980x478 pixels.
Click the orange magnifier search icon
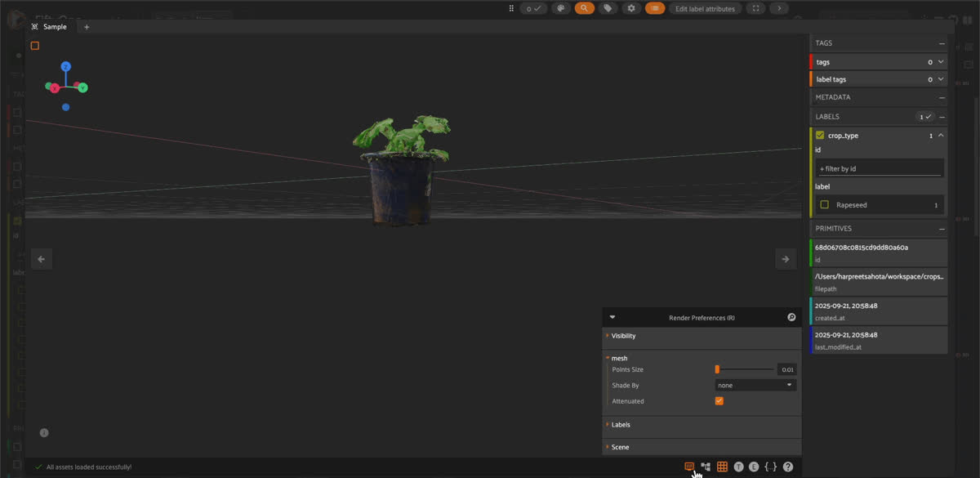pyautogui.click(x=584, y=8)
